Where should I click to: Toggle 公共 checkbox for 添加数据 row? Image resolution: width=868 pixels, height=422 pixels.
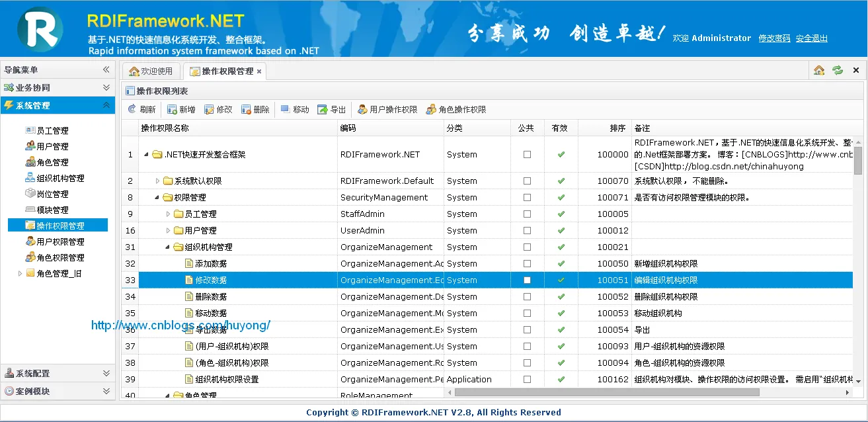(x=527, y=263)
